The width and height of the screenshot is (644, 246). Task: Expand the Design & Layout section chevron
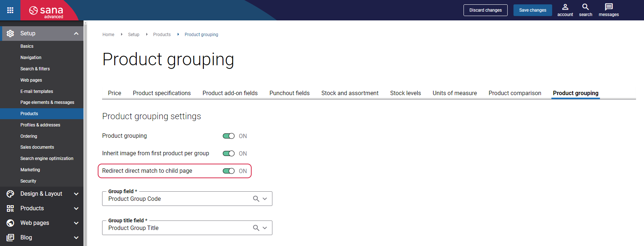pyautogui.click(x=76, y=194)
